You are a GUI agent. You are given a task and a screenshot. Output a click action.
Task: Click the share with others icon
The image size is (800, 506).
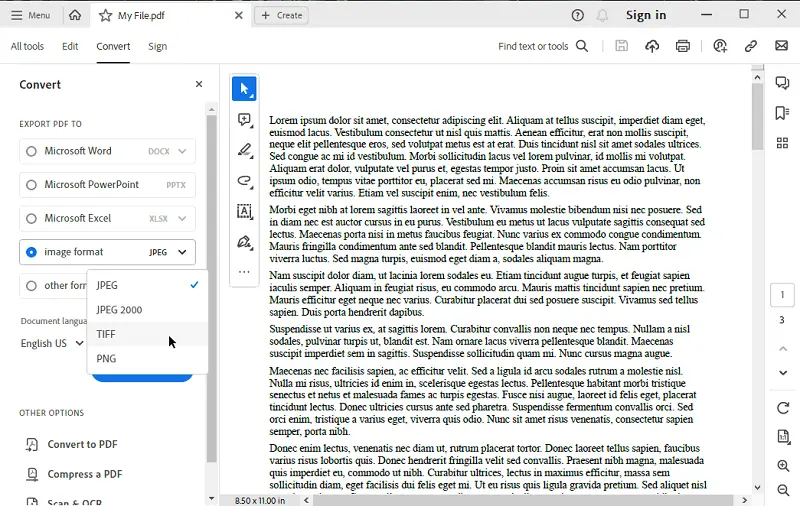[720, 46]
